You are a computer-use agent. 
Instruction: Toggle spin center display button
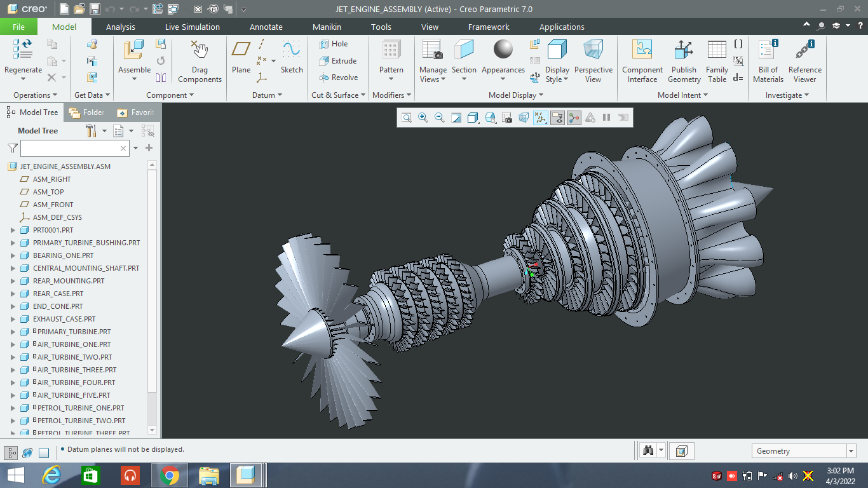point(574,118)
